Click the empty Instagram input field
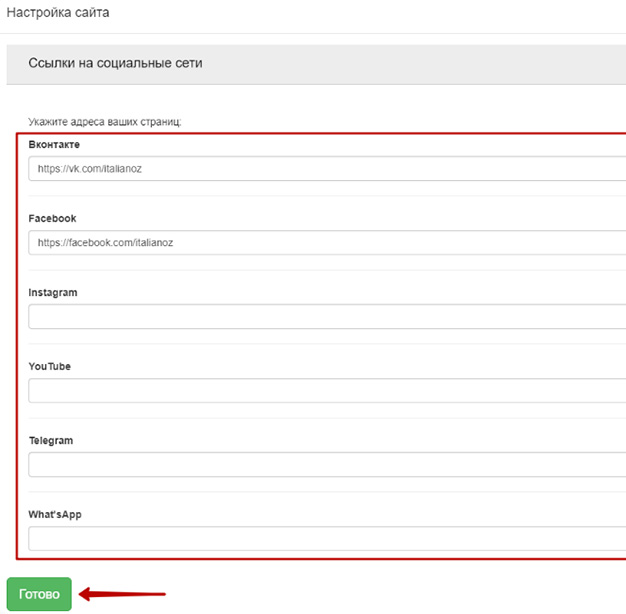Image resolution: width=626 pixels, height=614 pixels. [327, 317]
